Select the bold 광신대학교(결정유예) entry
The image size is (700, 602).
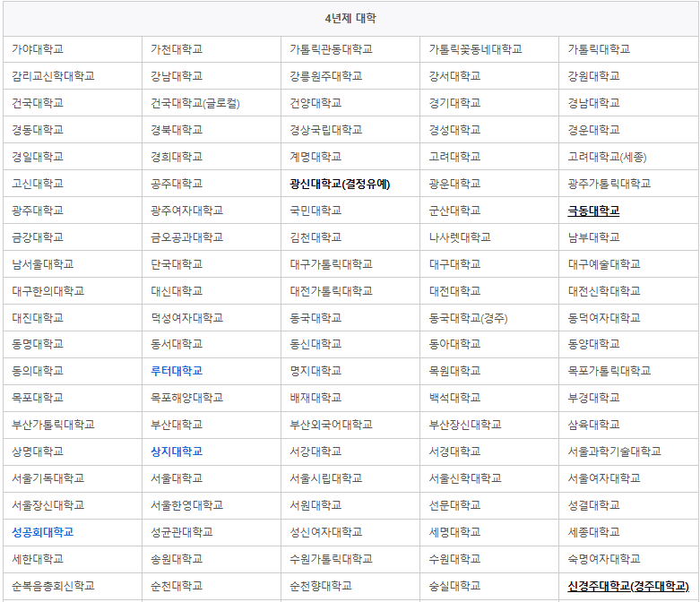click(x=340, y=184)
